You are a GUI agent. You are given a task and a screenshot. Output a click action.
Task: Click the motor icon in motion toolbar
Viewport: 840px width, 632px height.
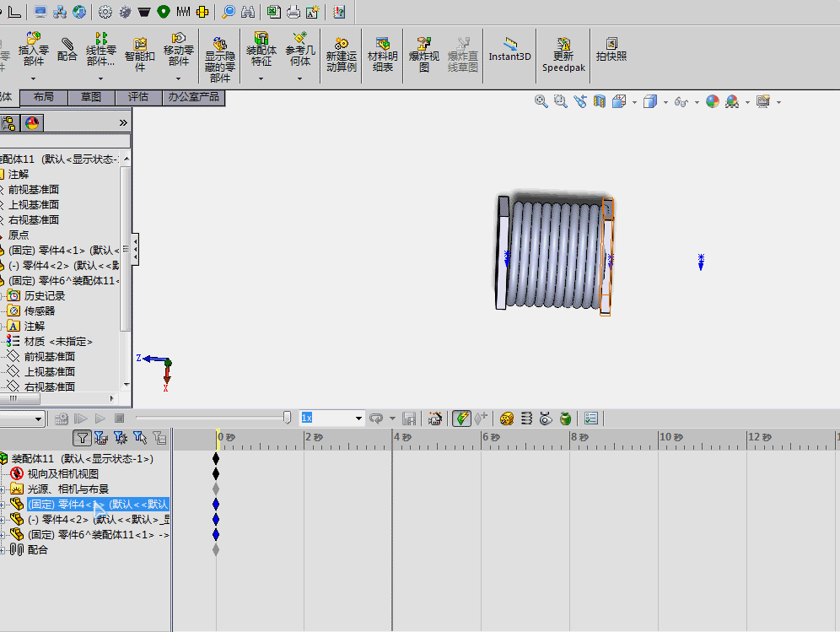507,419
